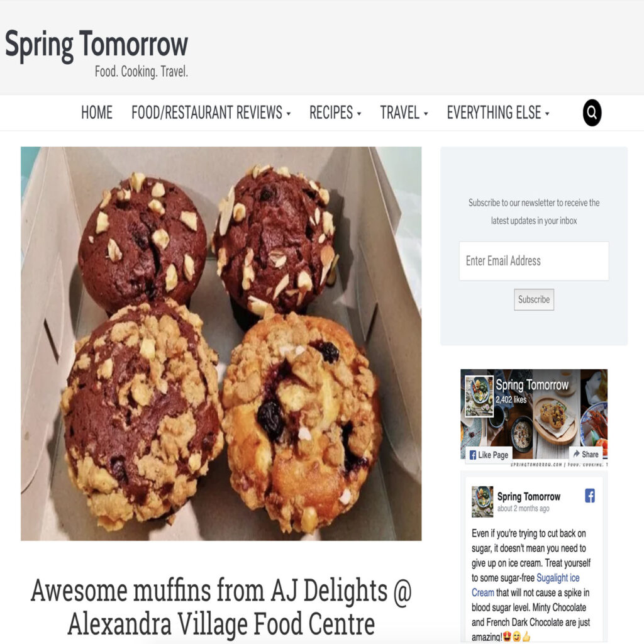Screen dimensions: 644x644
Task: Open the Sugalight ice Cream link
Action: pyautogui.click(x=525, y=586)
